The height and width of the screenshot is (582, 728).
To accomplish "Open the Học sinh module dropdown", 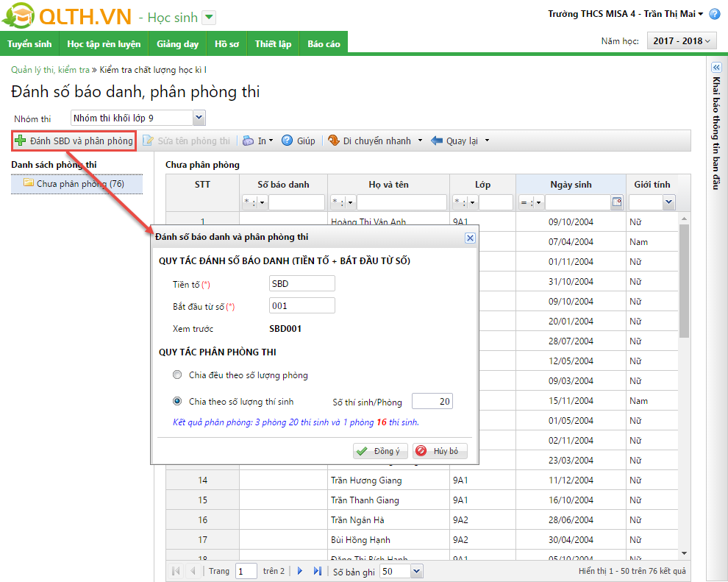I will pos(210,18).
